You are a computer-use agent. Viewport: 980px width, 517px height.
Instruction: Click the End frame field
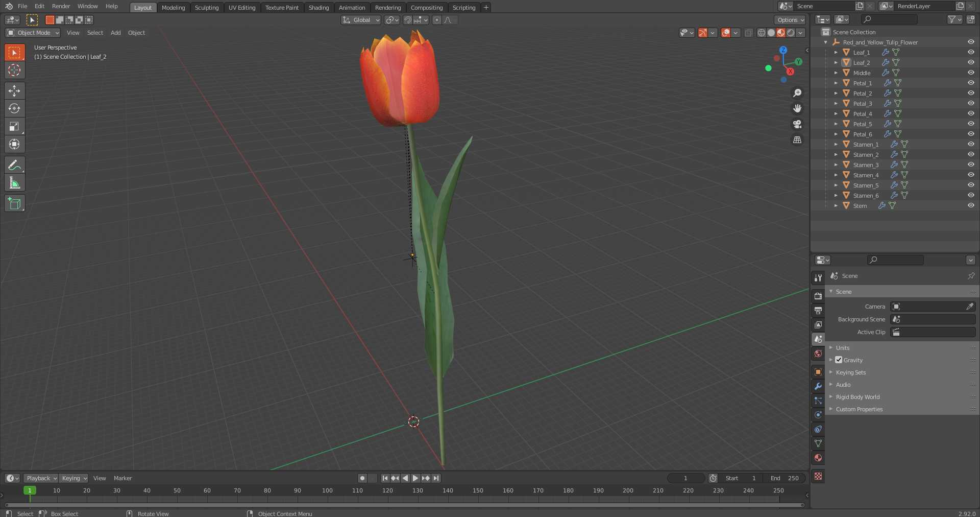(x=785, y=478)
